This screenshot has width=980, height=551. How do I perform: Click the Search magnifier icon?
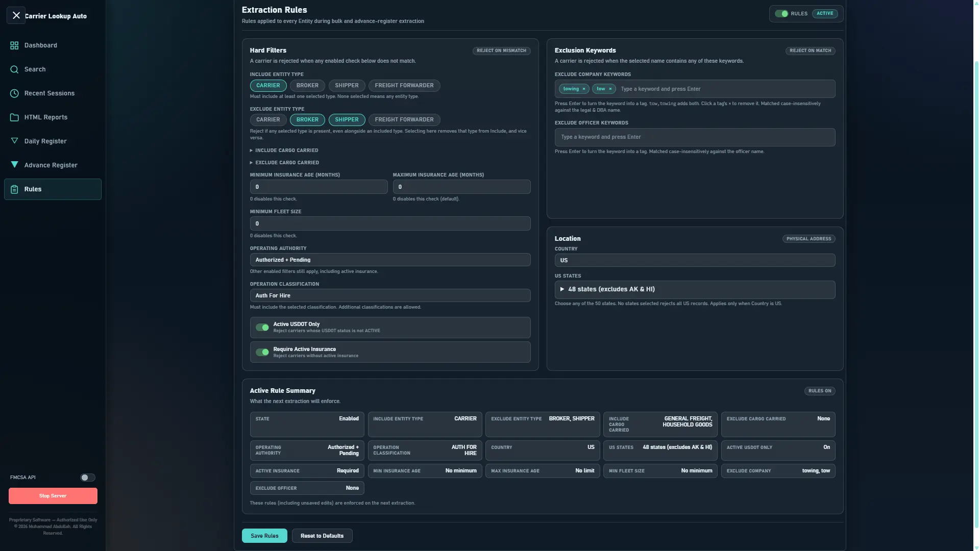click(14, 69)
